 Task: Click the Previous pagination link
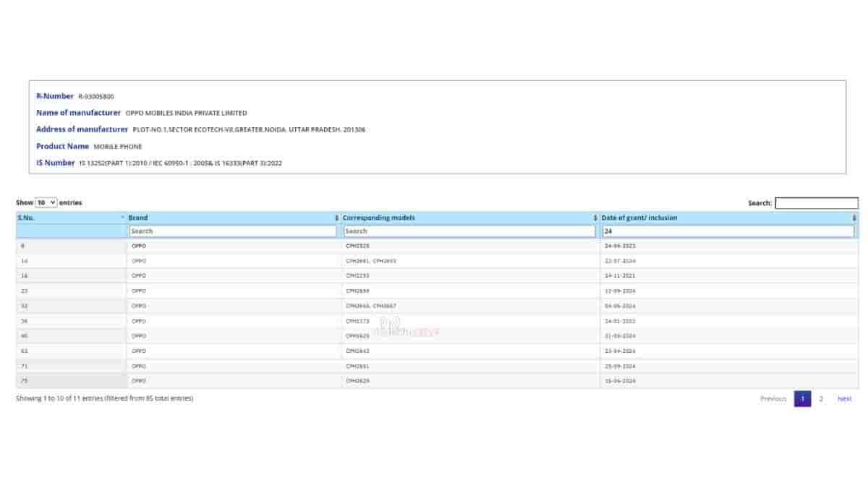point(773,399)
